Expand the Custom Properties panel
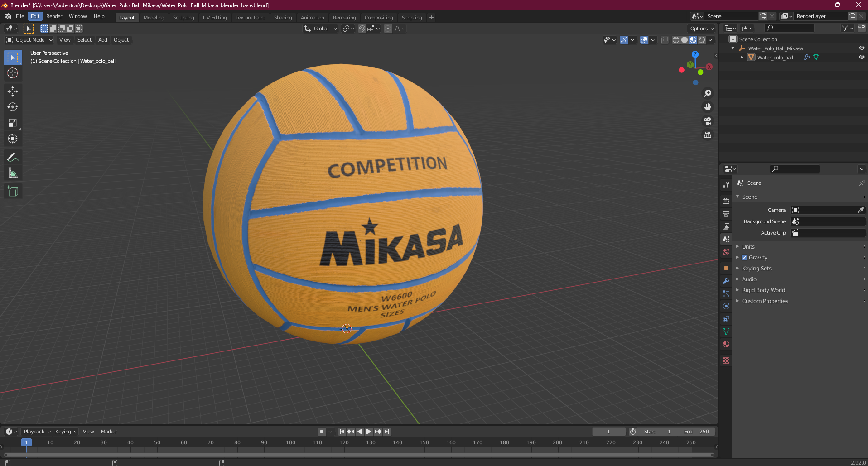 point(765,301)
